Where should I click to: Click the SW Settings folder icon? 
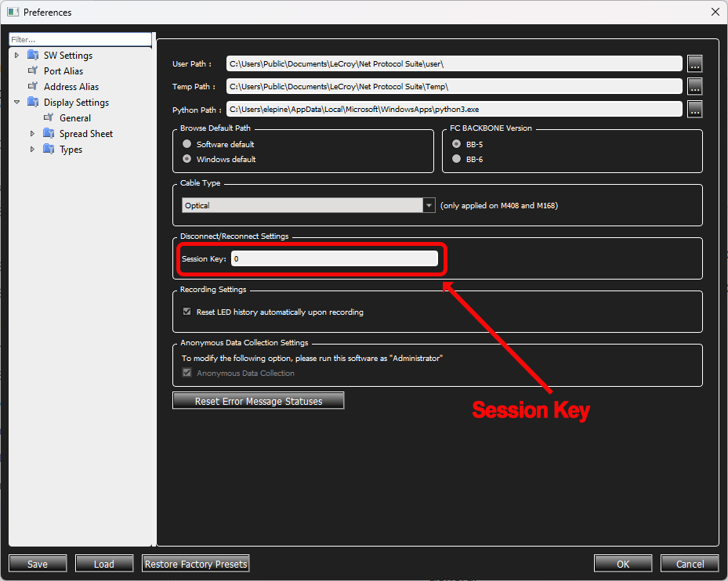click(x=33, y=56)
